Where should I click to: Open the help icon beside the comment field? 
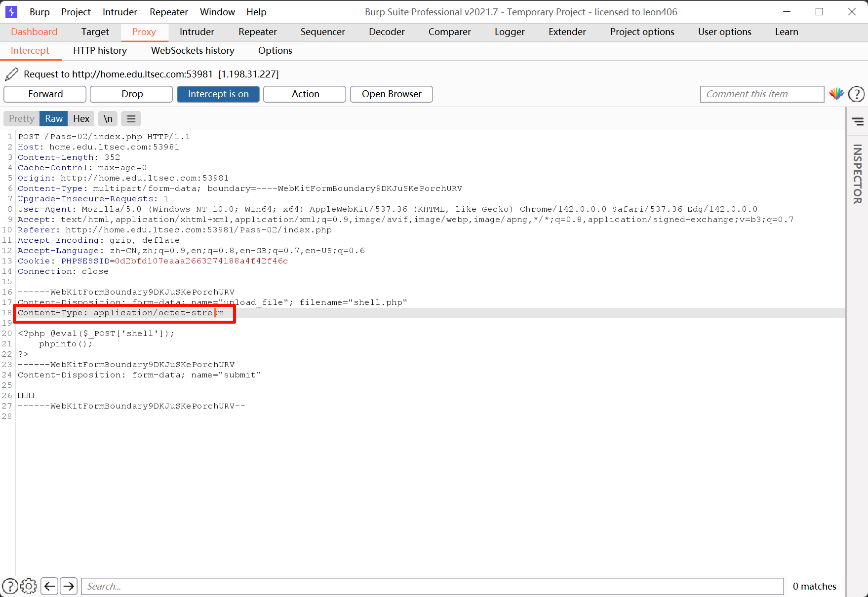857,94
